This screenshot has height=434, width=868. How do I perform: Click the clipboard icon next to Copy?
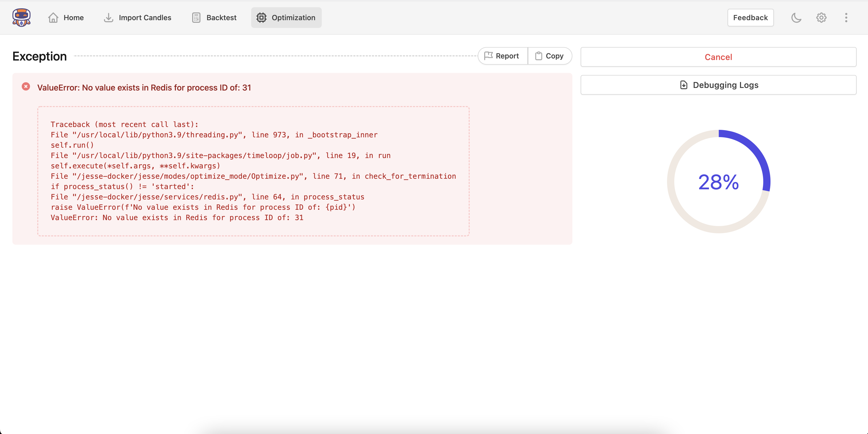539,56
